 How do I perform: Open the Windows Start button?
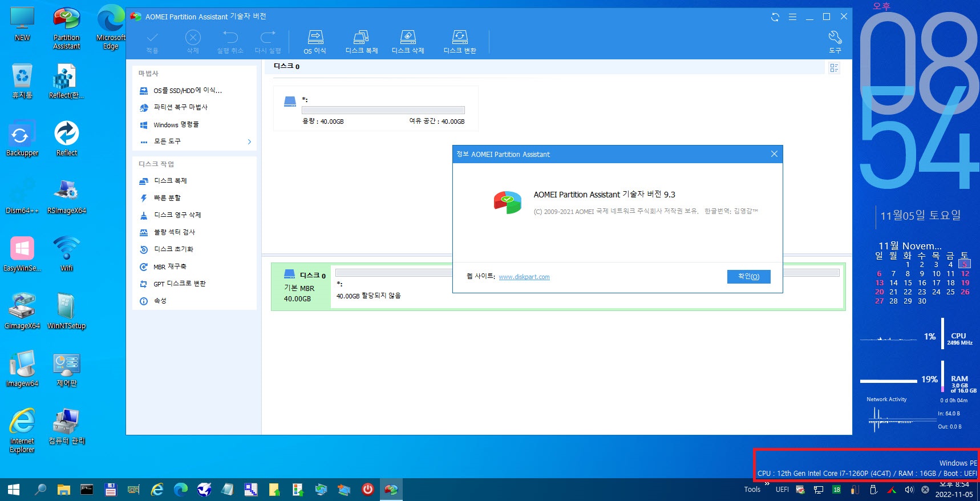[14, 490]
